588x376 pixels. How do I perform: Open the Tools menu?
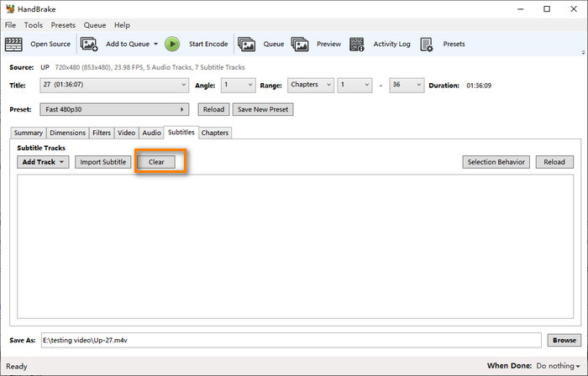(34, 25)
